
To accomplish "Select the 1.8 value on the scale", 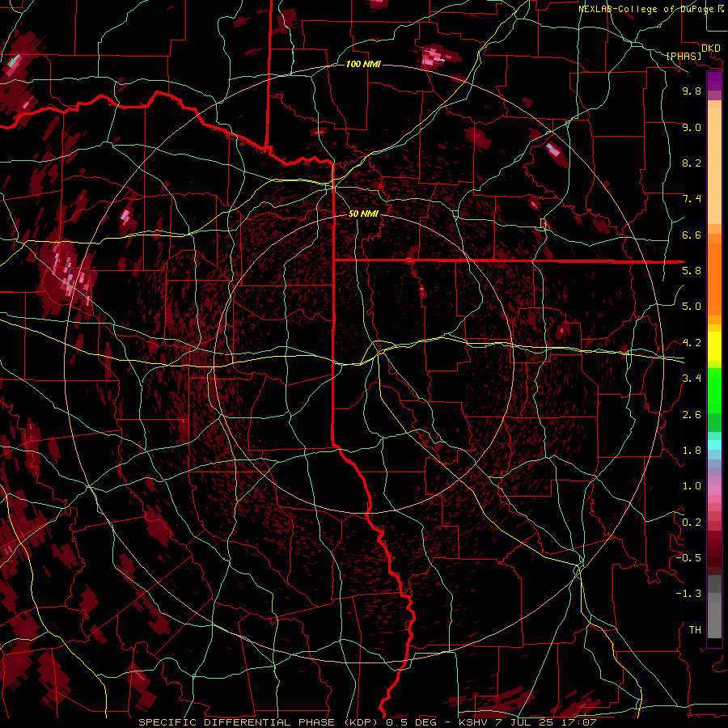I will click(692, 451).
